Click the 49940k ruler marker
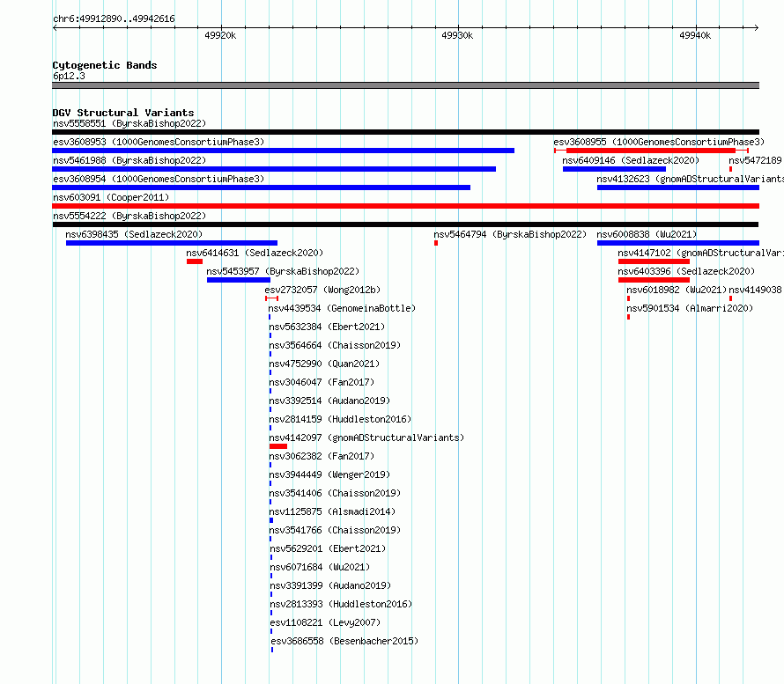Screen dimensions: 784x684 click(695, 35)
